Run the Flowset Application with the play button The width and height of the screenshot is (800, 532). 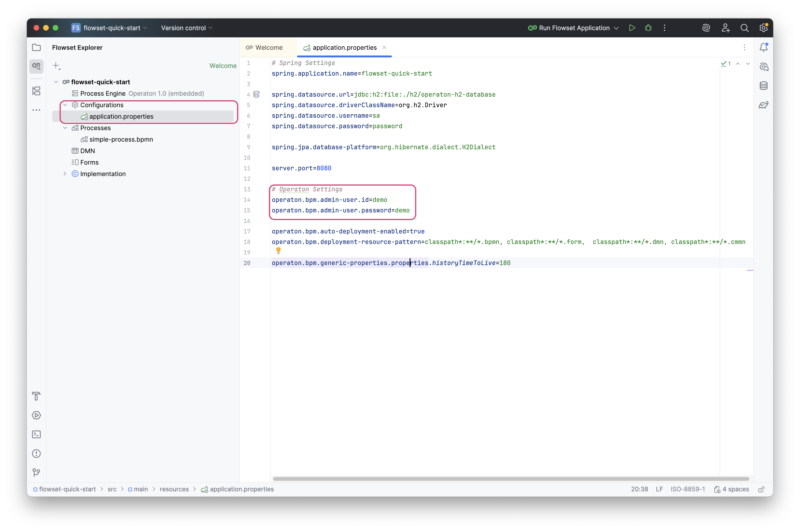click(632, 28)
